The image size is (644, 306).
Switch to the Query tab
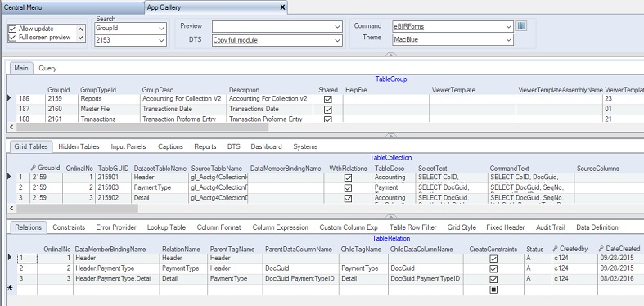(x=47, y=68)
